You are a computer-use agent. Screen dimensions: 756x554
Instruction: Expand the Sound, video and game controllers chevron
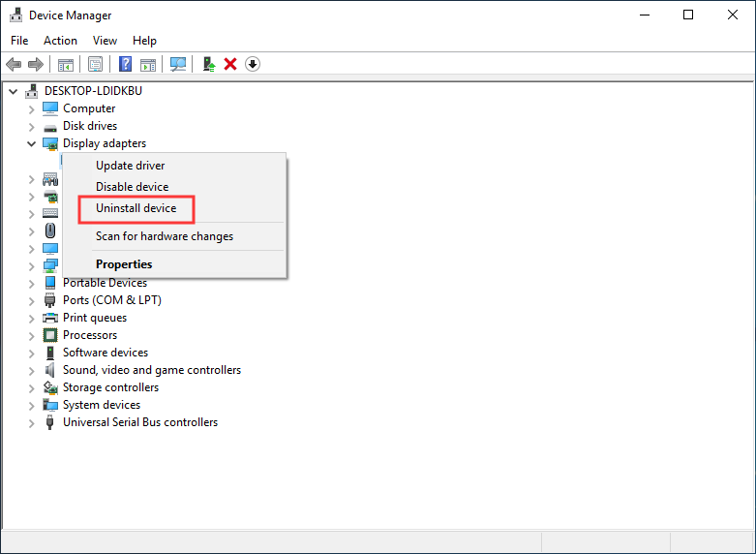point(31,371)
